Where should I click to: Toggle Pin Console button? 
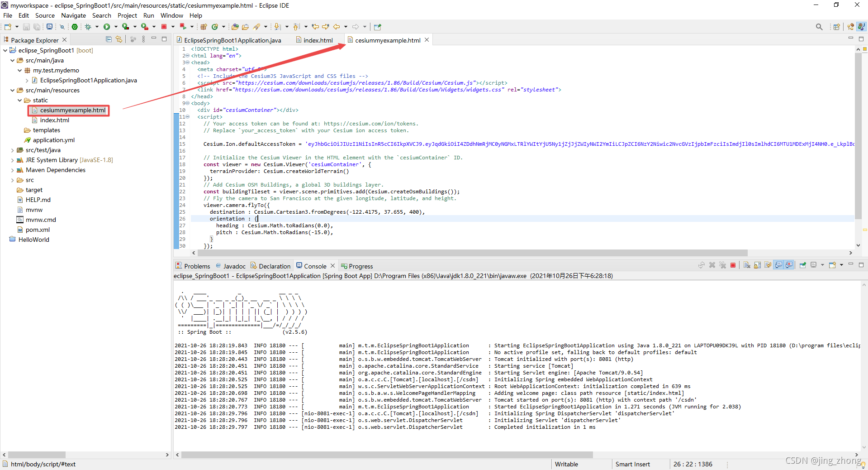tap(803, 265)
